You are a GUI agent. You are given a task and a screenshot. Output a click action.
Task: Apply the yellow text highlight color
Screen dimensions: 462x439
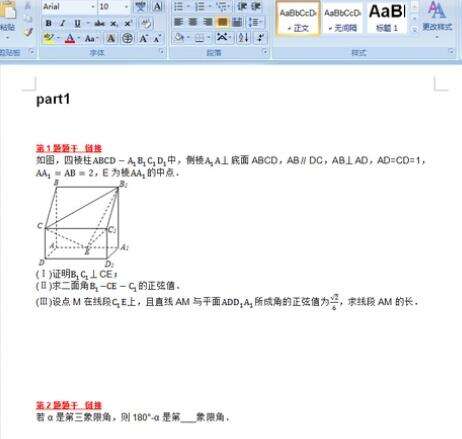coord(48,38)
